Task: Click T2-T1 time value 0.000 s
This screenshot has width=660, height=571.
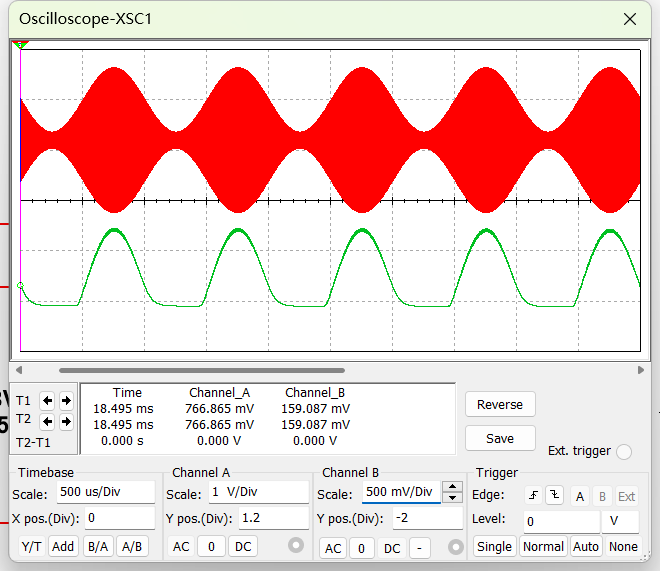Action: [x=122, y=441]
